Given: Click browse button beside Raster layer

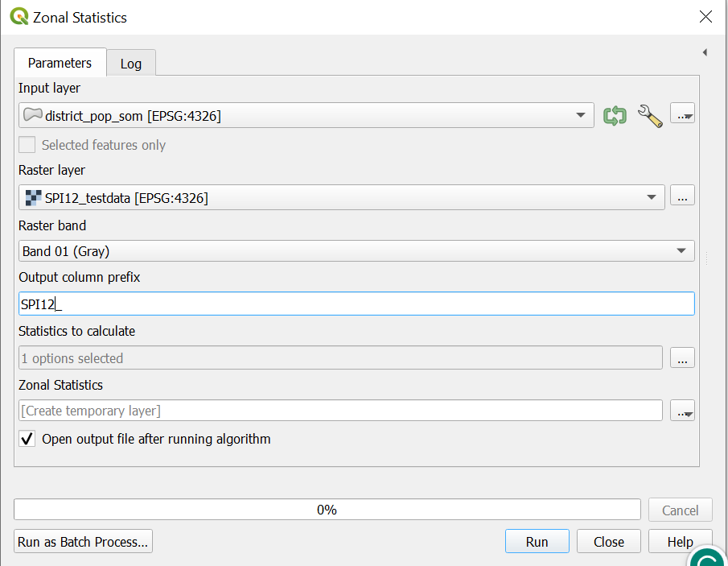Looking at the screenshot, I should pos(682,196).
